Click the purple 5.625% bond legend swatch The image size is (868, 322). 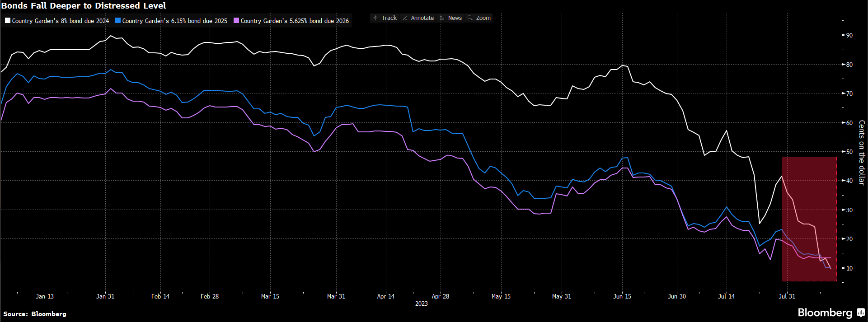[236, 20]
